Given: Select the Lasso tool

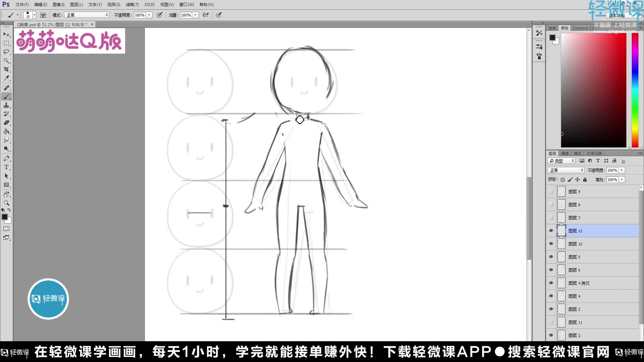Looking at the screenshot, I should click(x=6, y=52).
